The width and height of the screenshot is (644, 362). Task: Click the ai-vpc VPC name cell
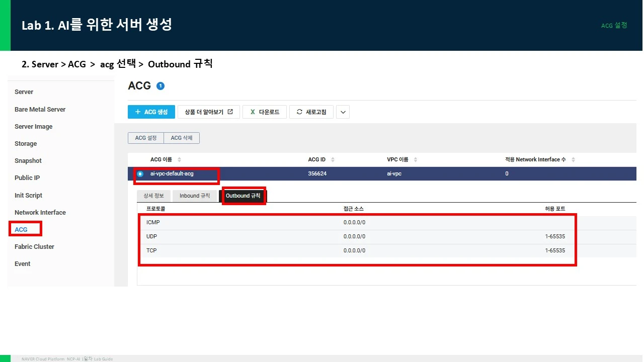[x=394, y=173]
